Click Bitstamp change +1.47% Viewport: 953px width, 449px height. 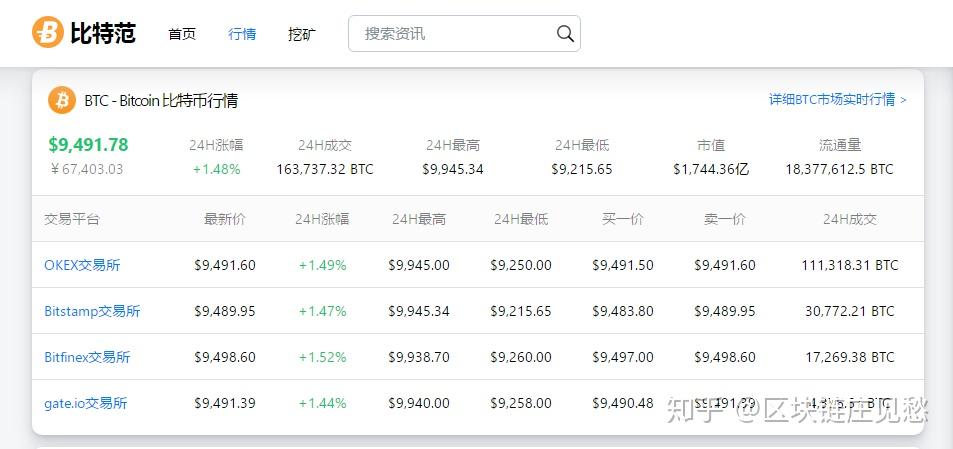[322, 312]
